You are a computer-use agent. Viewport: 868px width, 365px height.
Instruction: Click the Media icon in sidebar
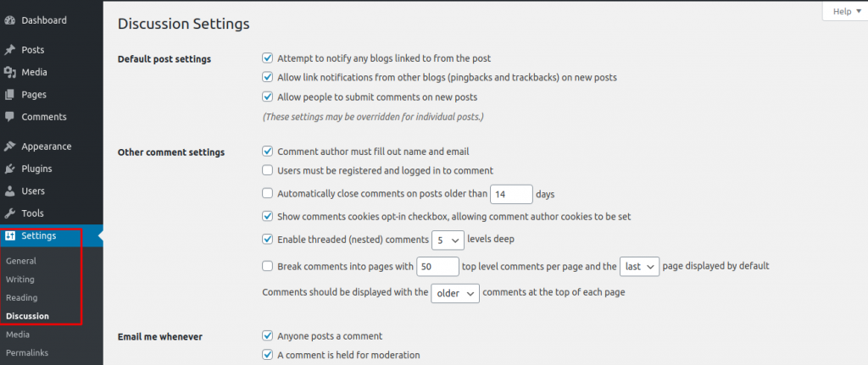click(x=10, y=72)
